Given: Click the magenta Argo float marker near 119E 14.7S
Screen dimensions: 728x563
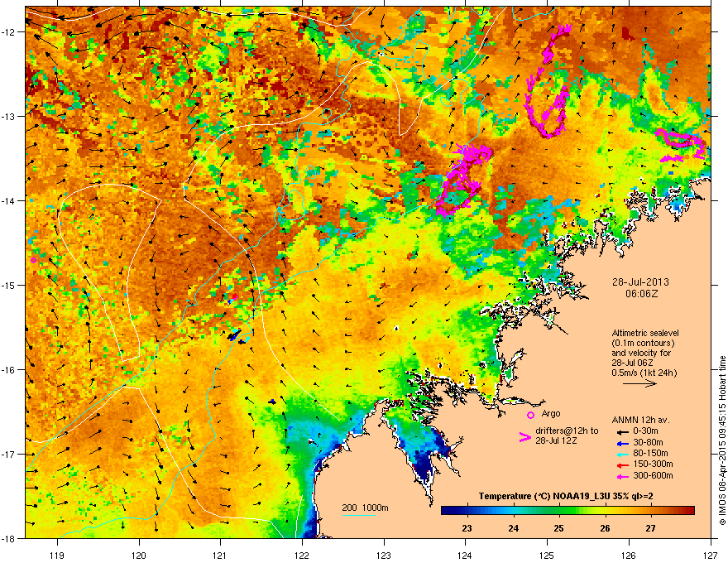Looking at the screenshot, I should coord(33,260).
